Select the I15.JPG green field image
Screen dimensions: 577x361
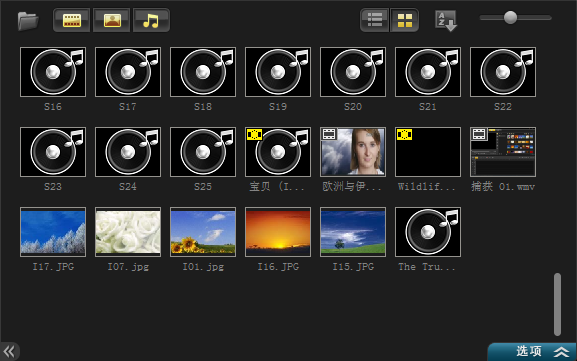pyautogui.click(x=353, y=232)
